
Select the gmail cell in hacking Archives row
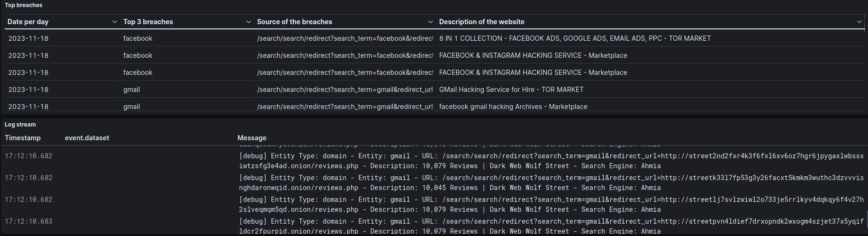click(131, 107)
